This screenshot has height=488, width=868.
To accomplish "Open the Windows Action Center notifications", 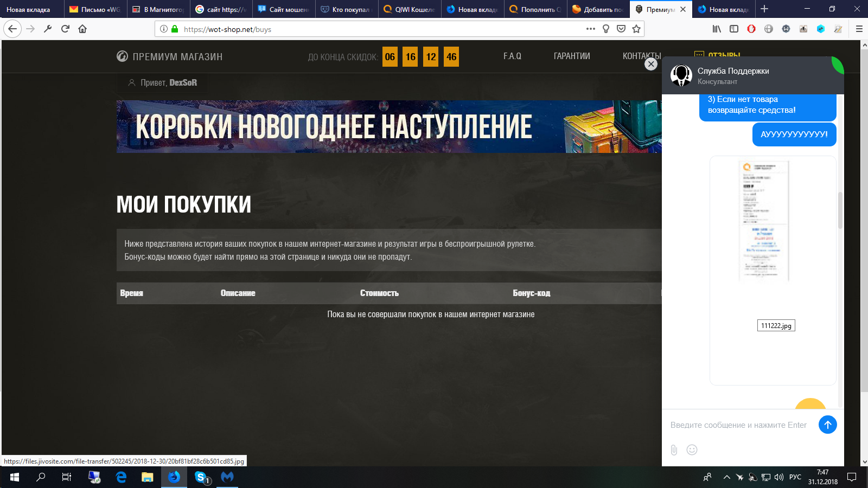I will point(852,477).
